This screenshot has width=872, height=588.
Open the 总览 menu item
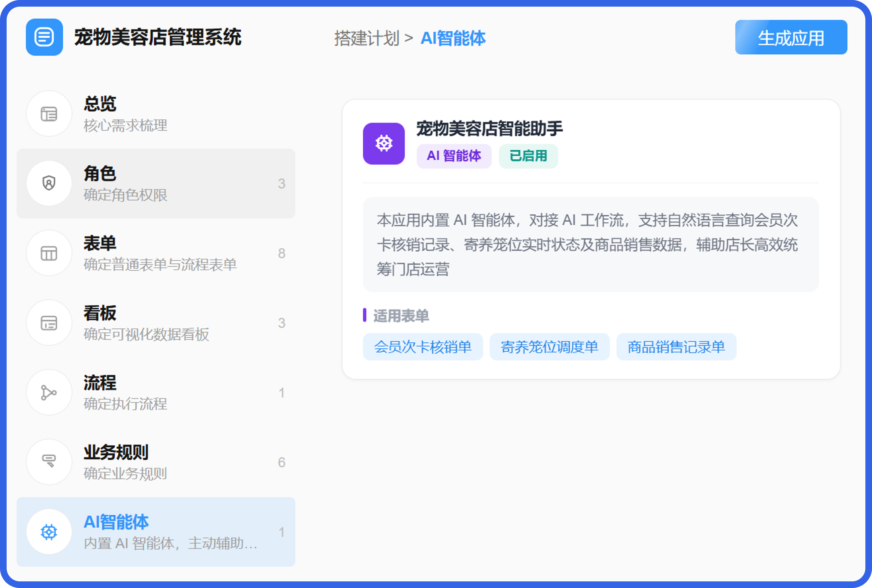click(156, 114)
